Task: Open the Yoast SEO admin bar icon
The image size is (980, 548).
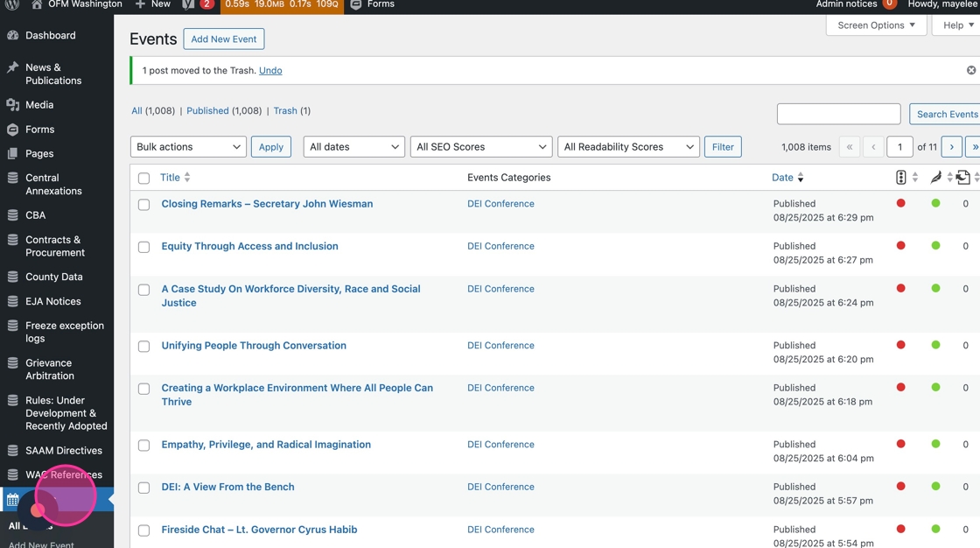Action: click(x=188, y=4)
